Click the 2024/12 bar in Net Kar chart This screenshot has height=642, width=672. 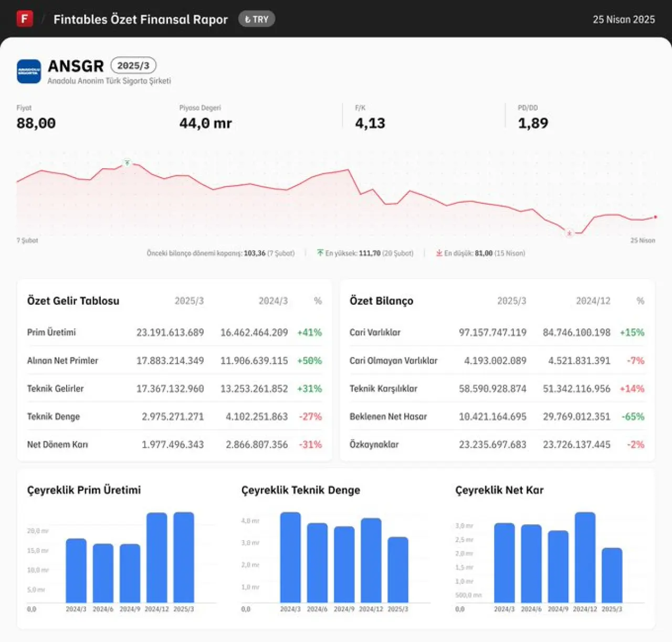pyautogui.click(x=585, y=557)
